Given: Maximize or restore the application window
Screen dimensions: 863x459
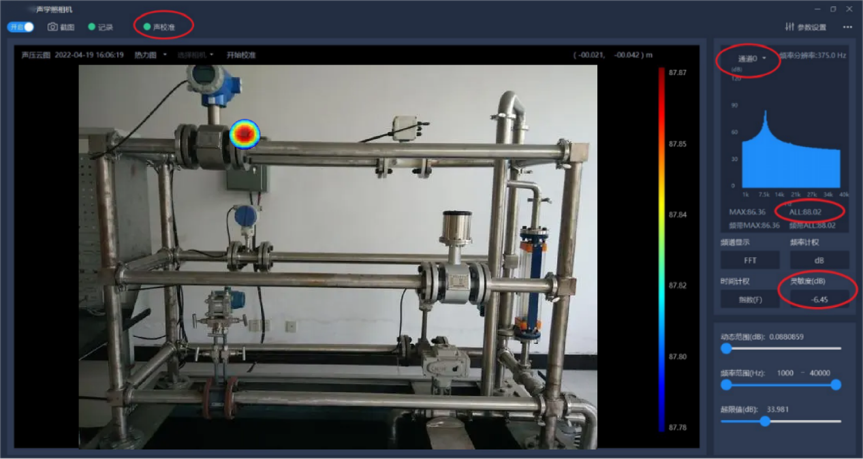Looking at the screenshot, I should click(x=833, y=9).
